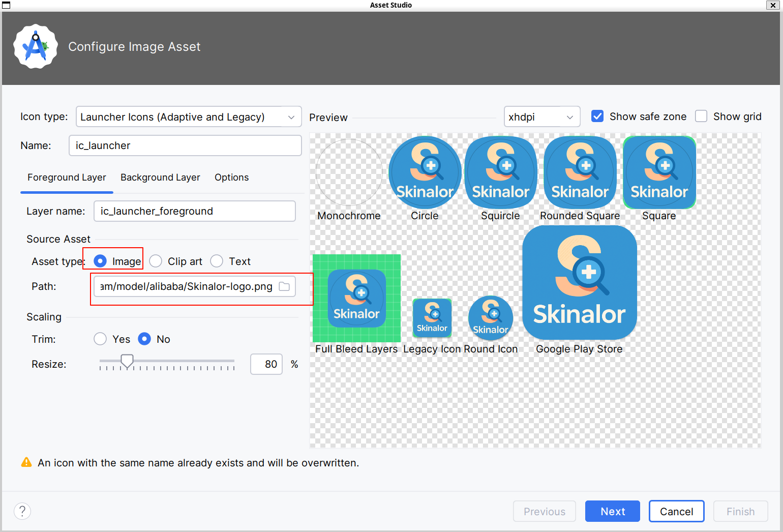Switch to Background Layer tab
Image resolution: width=783 pixels, height=532 pixels.
click(160, 177)
